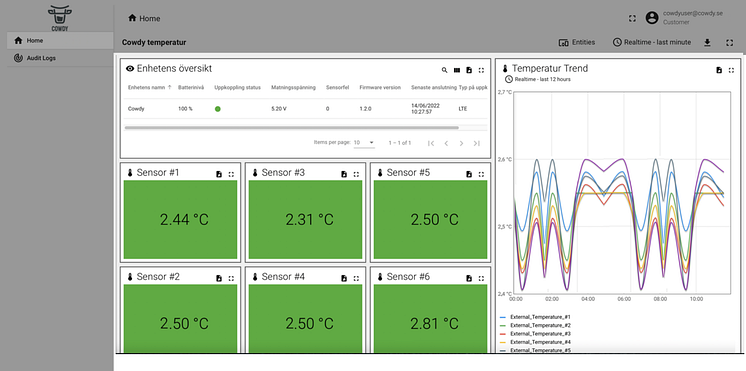Click the Cowdy logo in sidebar
The image size is (746, 371).
(60, 18)
